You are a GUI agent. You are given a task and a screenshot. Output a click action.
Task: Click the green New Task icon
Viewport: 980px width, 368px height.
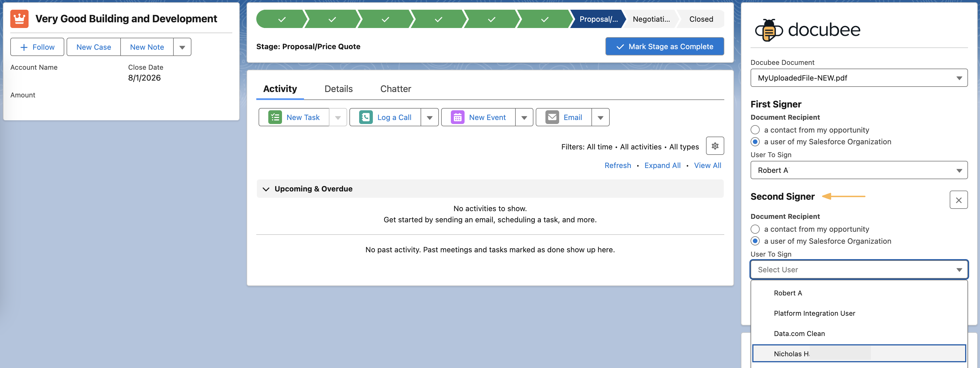click(x=275, y=117)
